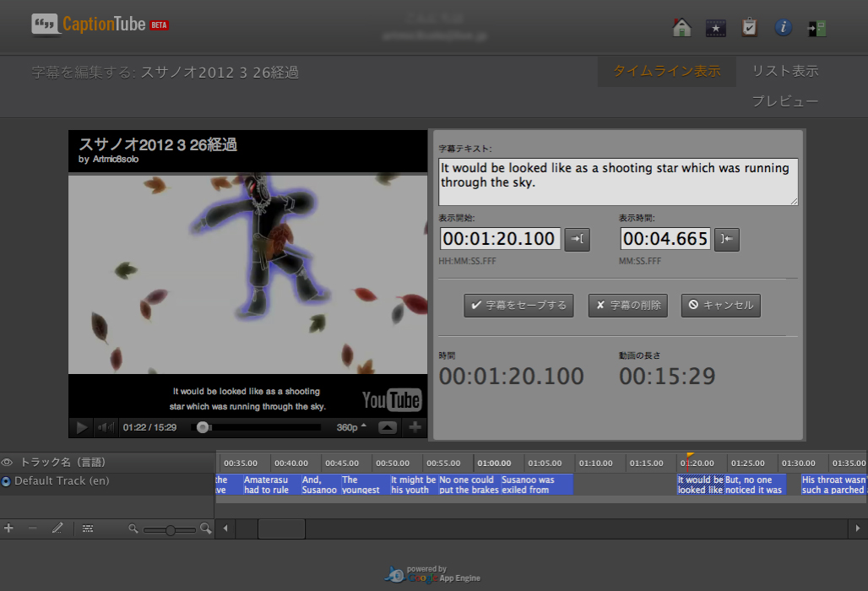Image resolution: width=868 pixels, height=591 pixels.
Task: Select caption block 'The youngest'
Action: point(365,485)
